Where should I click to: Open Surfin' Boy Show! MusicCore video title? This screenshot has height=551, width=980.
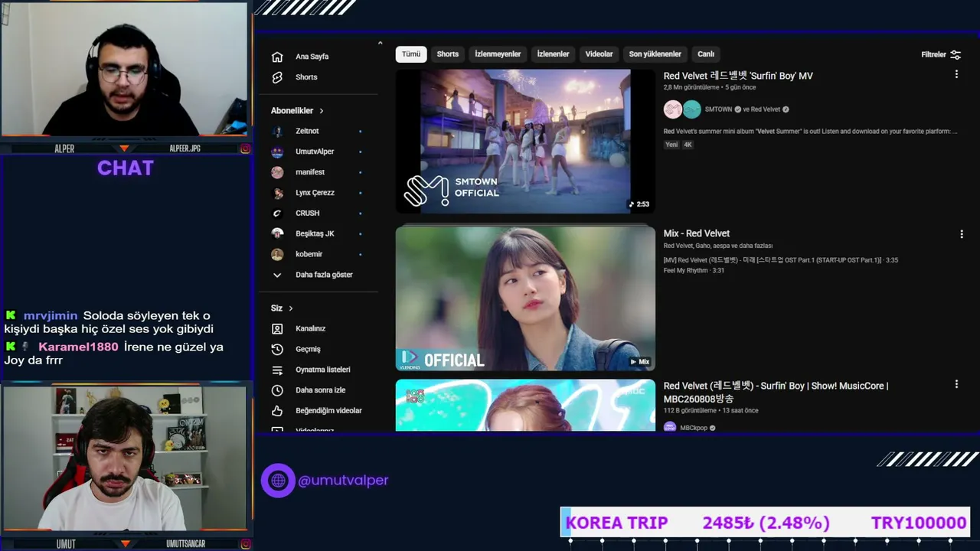(x=776, y=392)
